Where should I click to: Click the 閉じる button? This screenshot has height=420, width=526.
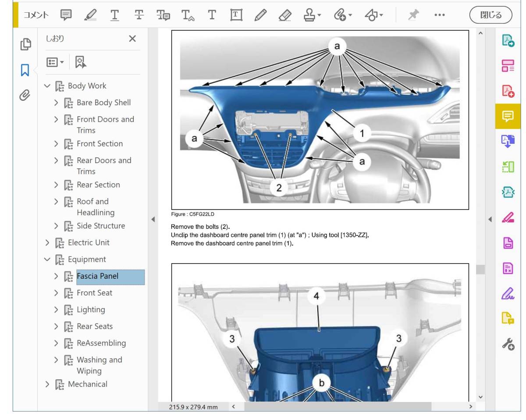coord(491,14)
